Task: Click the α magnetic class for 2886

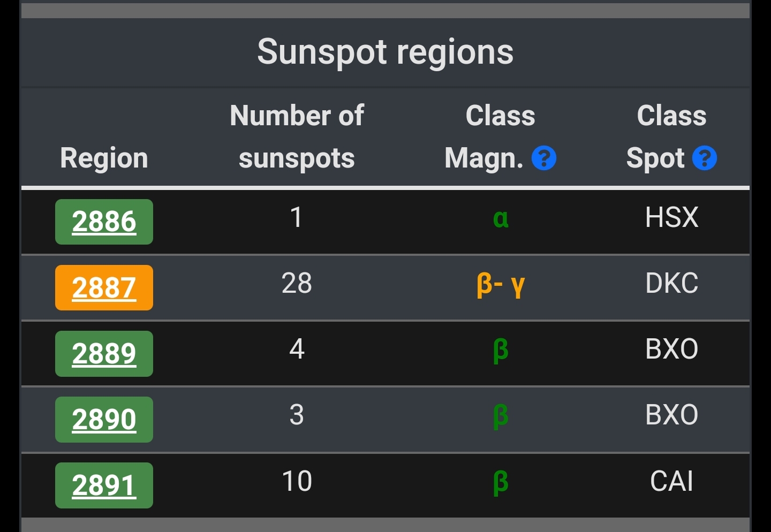Action: pyautogui.click(x=501, y=218)
